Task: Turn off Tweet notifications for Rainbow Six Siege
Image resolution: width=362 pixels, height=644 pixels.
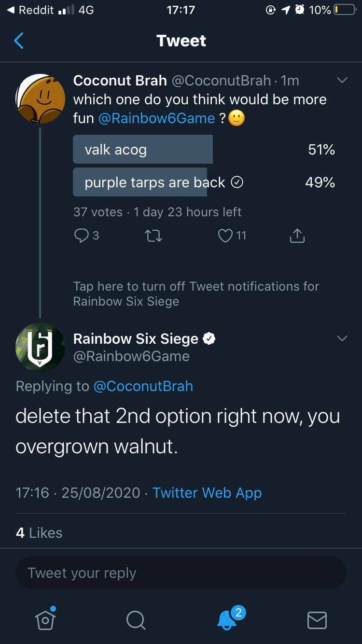Action: coord(196,294)
